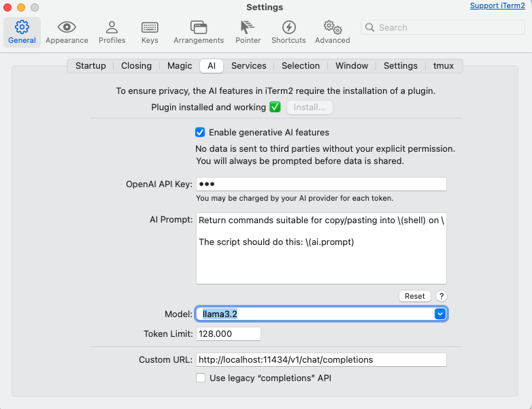The image size is (532, 409).
Task: Click the magnifying glass search icon
Action: coord(370,27)
